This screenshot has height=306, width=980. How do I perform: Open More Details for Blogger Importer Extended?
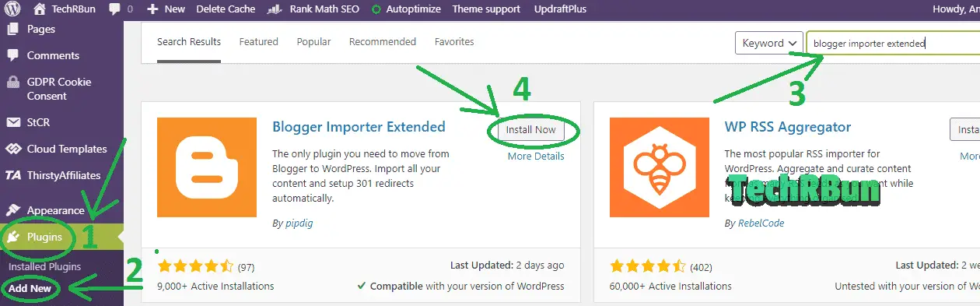[536, 156]
